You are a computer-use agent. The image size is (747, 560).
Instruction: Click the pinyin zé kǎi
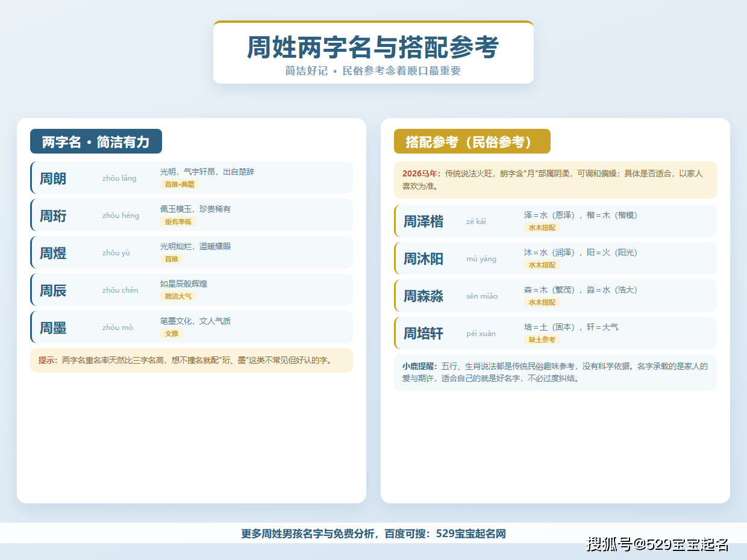476,222
